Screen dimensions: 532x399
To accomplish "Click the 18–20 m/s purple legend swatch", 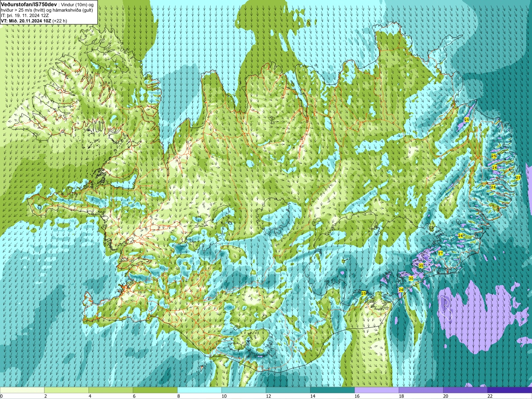I will point(421,390).
